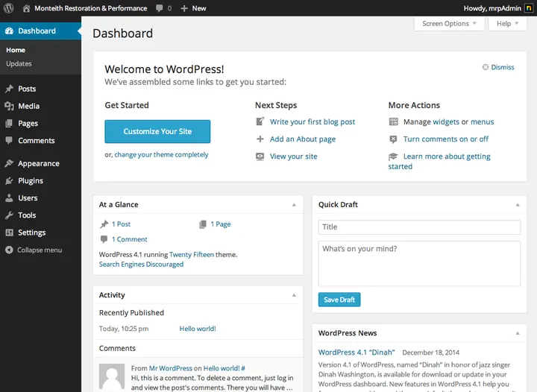Open the Updates submenu item
Image resolution: width=537 pixels, height=392 pixels.
[19, 63]
